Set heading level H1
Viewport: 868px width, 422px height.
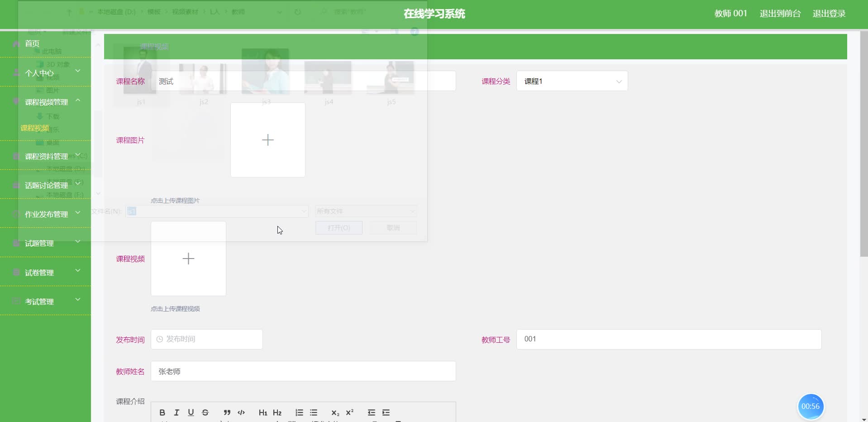(x=263, y=412)
